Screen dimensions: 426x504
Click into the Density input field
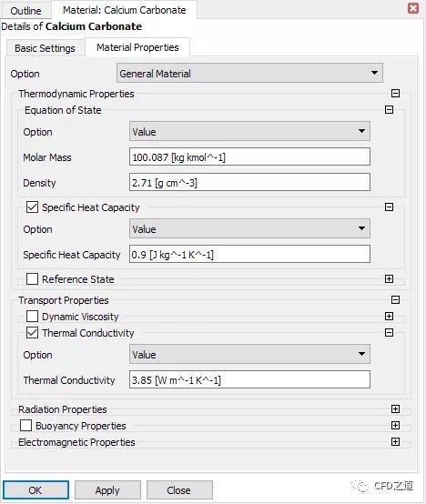249,183
